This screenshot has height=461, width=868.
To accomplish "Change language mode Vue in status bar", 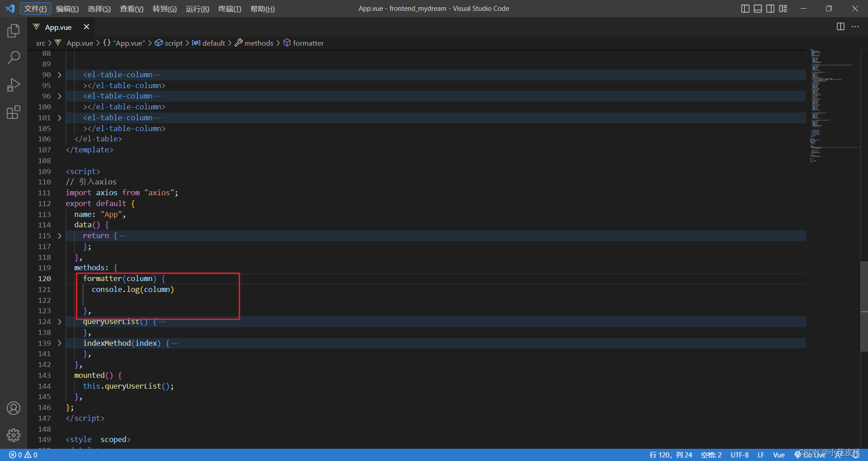I will (x=778, y=455).
